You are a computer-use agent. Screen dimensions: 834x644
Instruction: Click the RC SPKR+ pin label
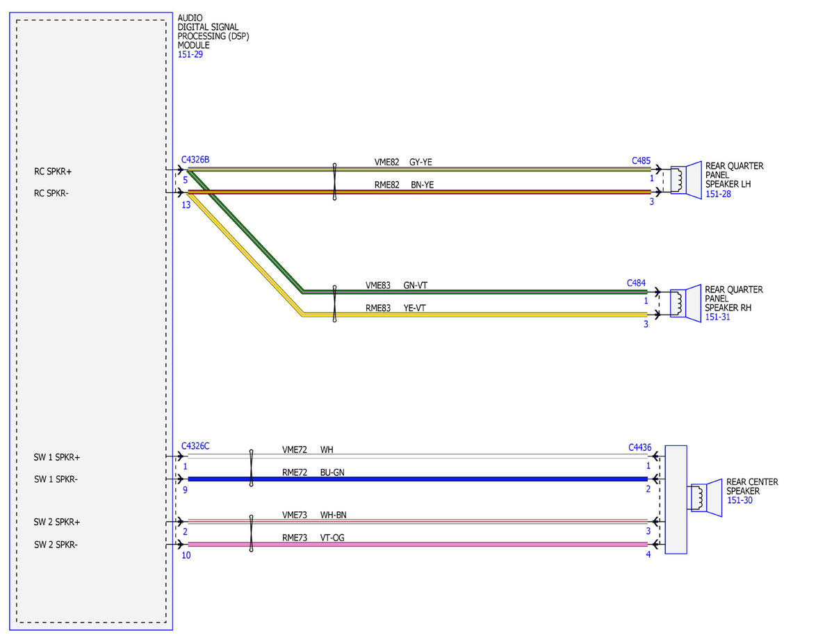pos(53,171)
